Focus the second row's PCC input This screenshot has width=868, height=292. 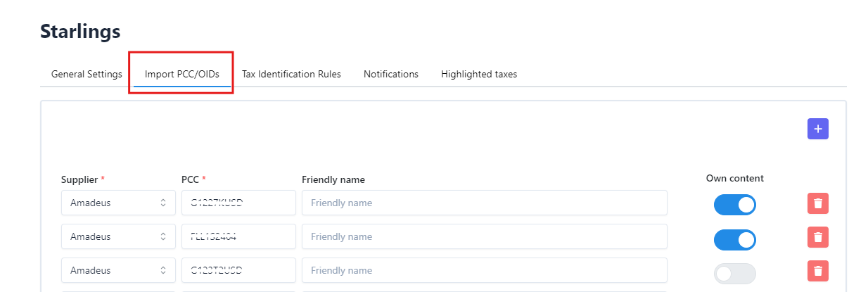[238, 237]
